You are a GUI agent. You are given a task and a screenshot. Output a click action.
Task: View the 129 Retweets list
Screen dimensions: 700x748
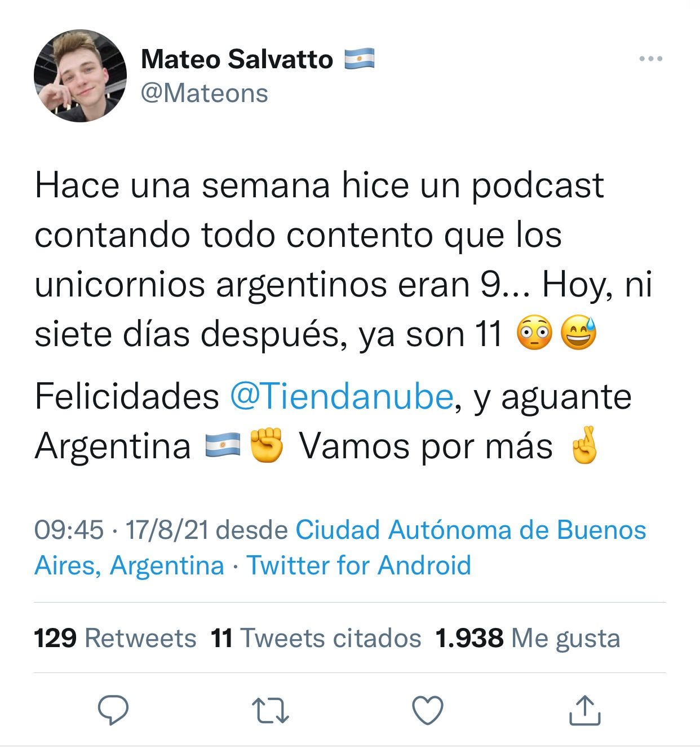coord(115,638)
